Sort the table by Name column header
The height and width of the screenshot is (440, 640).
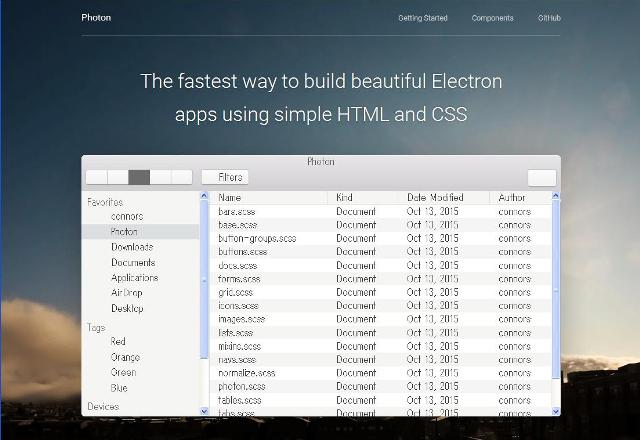click(x=268, y=198)
